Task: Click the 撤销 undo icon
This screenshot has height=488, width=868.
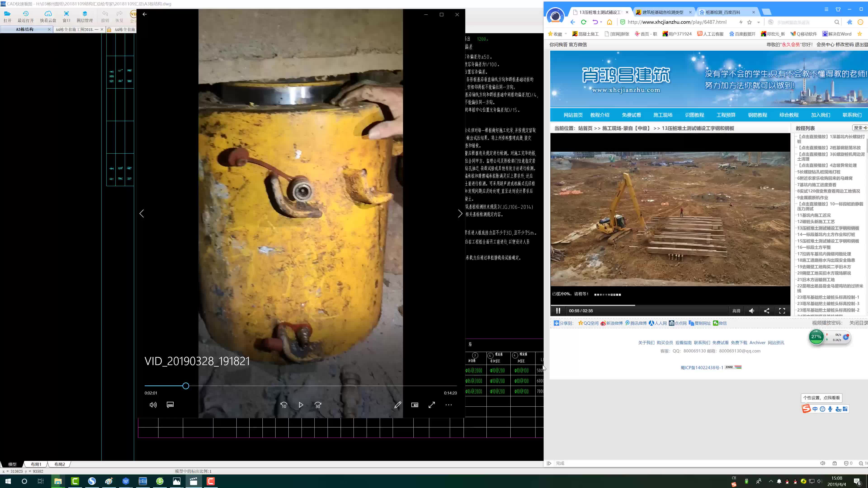Action: tap(105, 16)
